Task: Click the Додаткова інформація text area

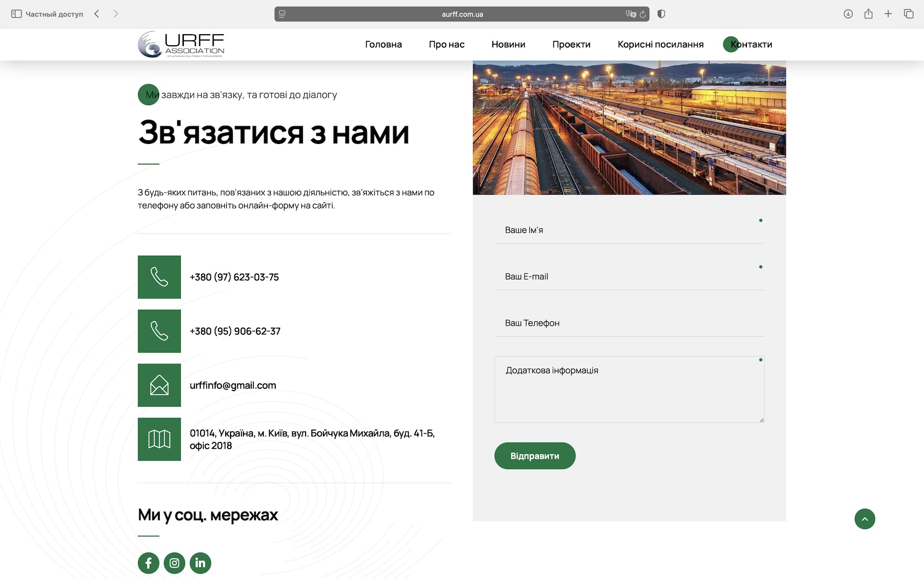Action: [629, 389]
